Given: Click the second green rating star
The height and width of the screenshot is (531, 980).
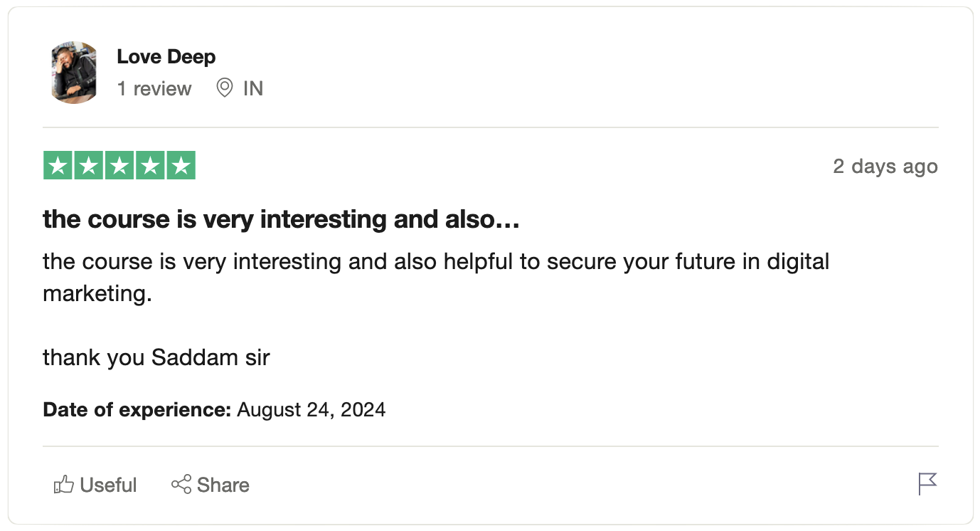Looking at the screenshot, I should coord(89,166).
